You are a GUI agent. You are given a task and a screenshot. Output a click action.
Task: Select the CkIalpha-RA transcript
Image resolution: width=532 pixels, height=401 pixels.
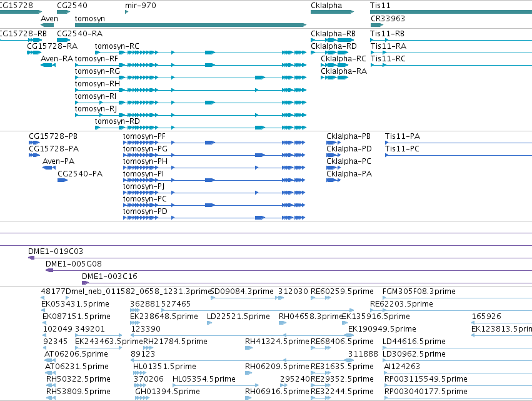(x=334, y=78)
